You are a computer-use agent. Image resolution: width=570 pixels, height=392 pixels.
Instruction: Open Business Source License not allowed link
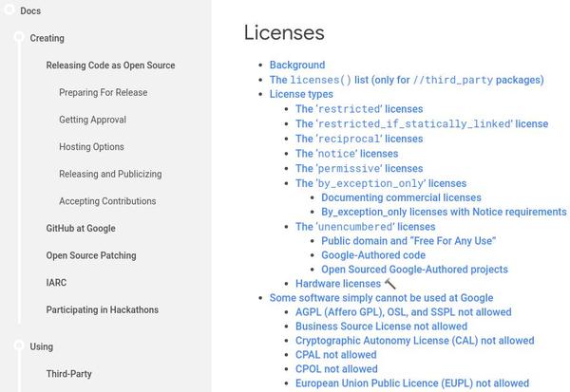381,327
